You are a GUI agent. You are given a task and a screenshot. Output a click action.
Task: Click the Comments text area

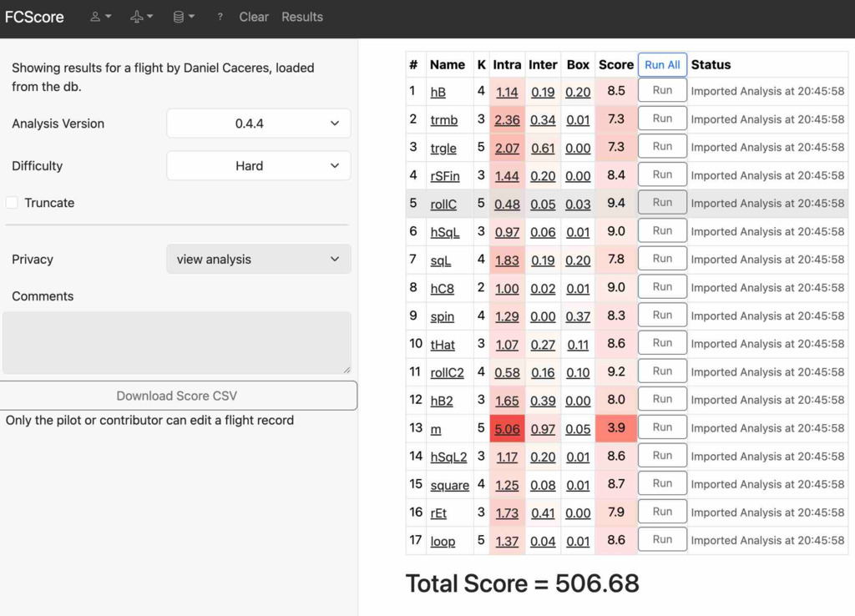176,342
